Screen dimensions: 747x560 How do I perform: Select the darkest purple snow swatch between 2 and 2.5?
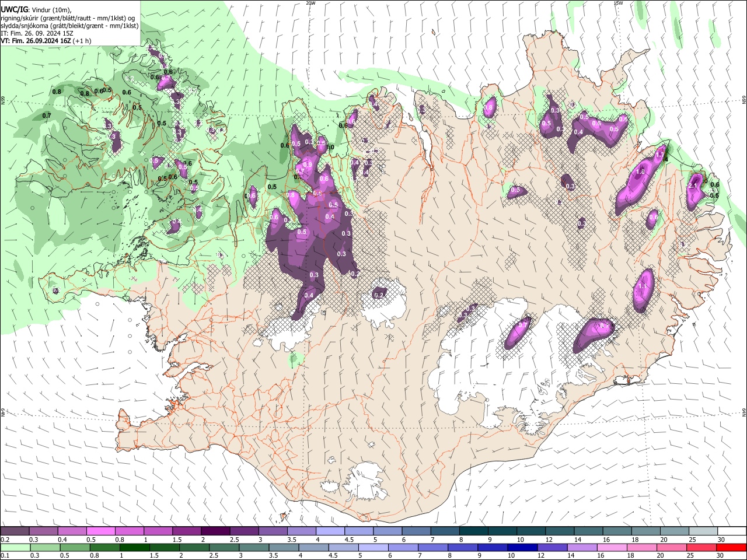point(215,531)
